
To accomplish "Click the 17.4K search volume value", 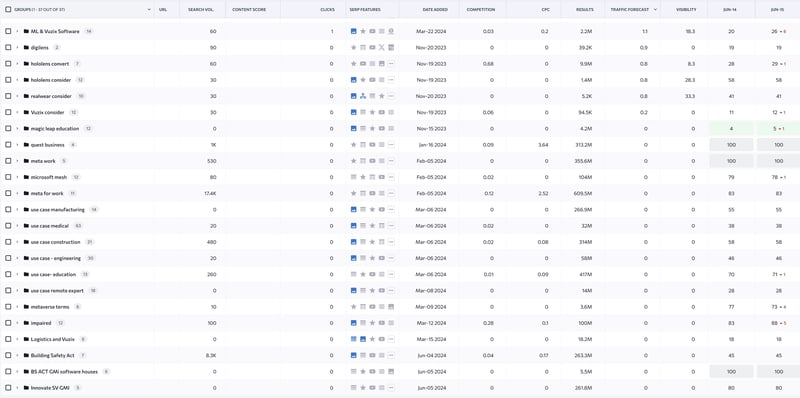I will [x=210, y=193].
